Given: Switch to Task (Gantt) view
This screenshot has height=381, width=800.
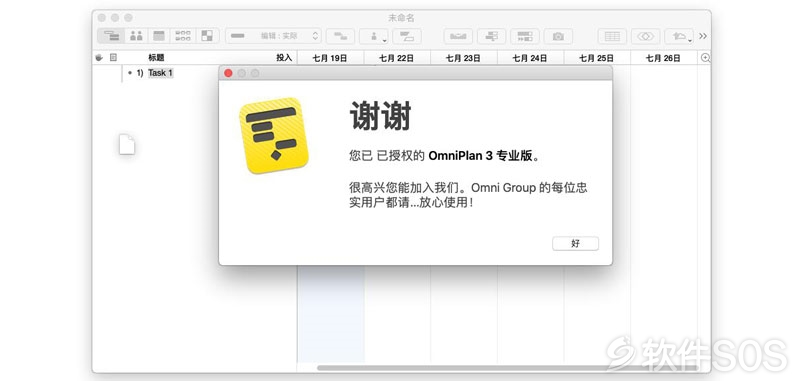Looking at the screenshot, I should [x=111, y=36].
